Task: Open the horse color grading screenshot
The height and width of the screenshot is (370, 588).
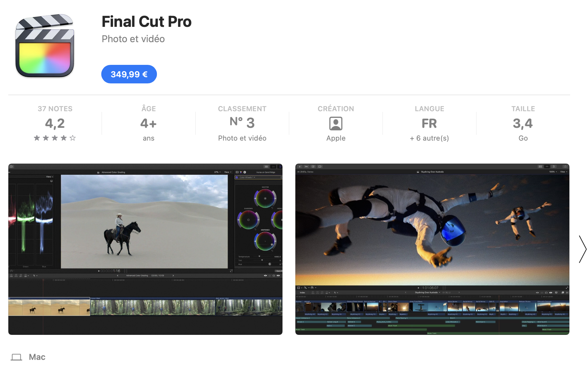Action: point(145,249)
